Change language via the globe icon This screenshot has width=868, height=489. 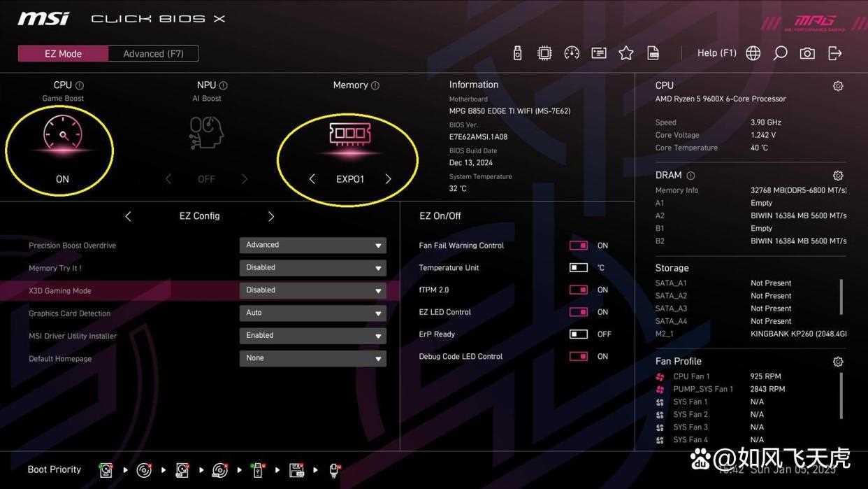click(x=753, y=53)
